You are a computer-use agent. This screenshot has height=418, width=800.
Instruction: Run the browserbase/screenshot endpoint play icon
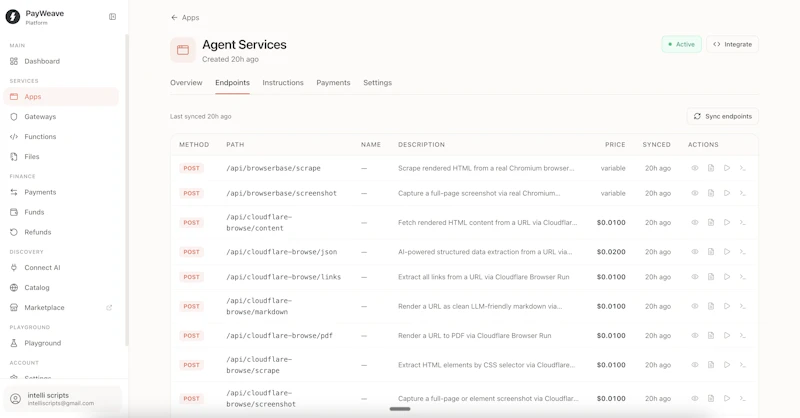[727, 193]
